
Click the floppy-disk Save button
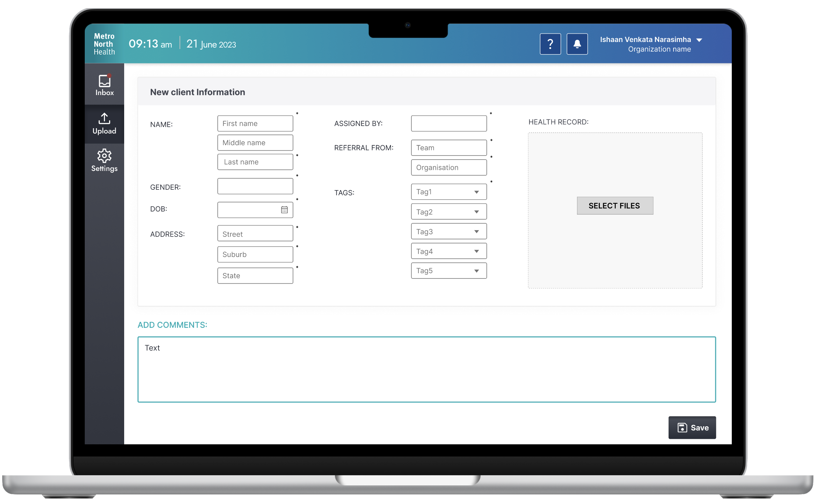tap(692, 427)
